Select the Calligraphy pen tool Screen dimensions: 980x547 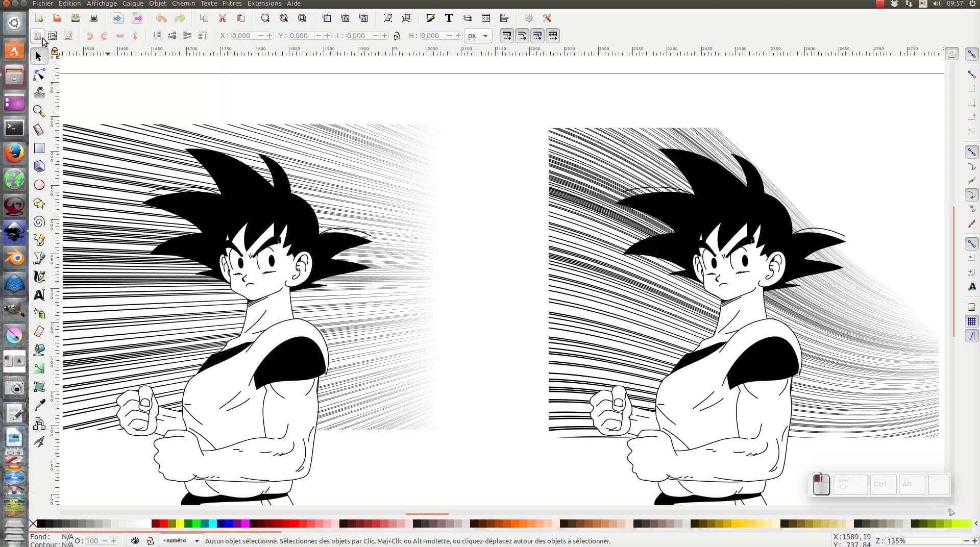38,277
